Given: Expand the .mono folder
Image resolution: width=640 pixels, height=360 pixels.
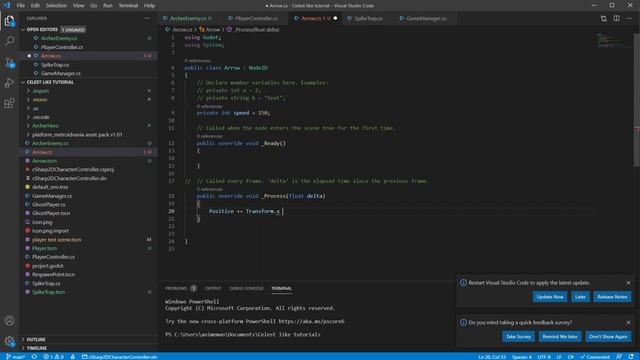Looking at the screenshot, I should click(x=40, y=100).
